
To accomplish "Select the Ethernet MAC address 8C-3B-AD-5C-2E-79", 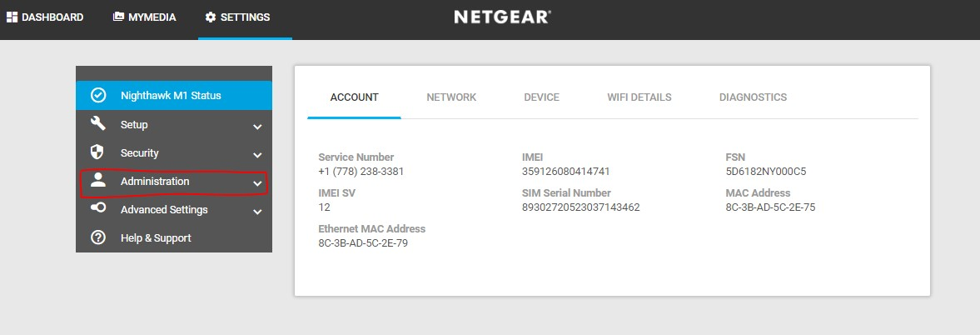I will coord(363,243).
